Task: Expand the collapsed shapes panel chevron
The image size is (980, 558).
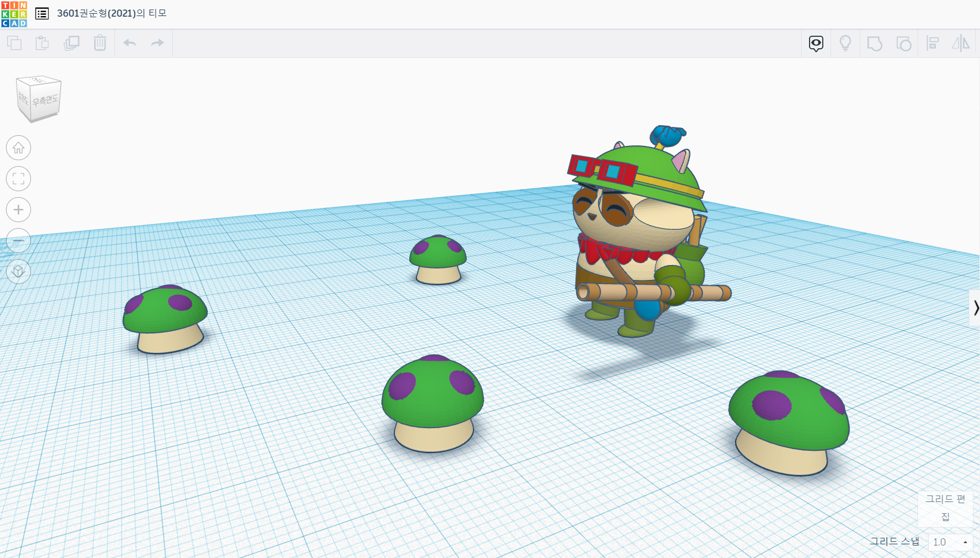Action: pyautogui.click(x=975, y=308)
